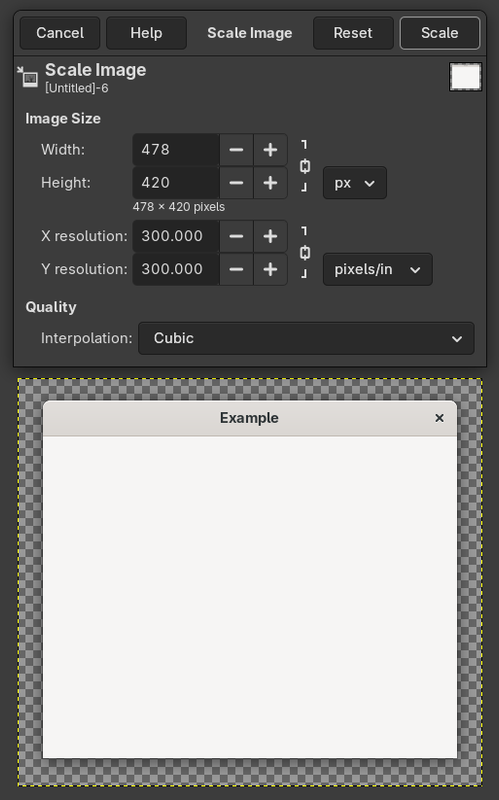Decrease the Height value

[236, 183]
